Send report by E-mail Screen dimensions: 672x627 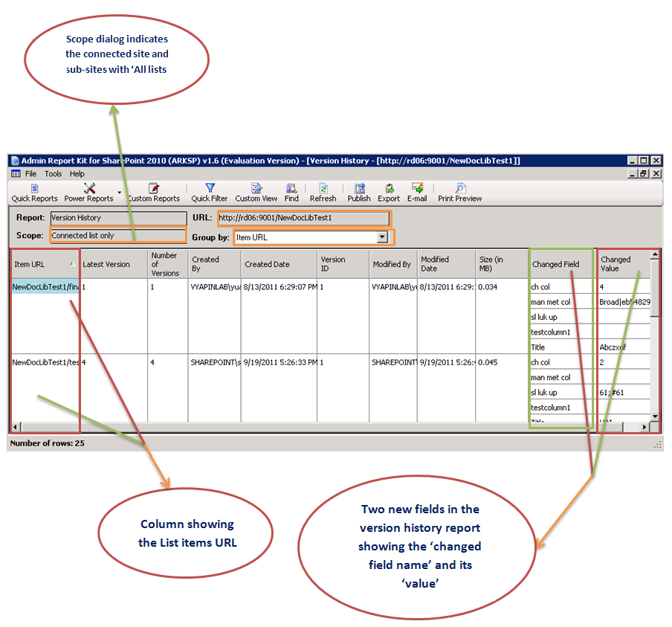417,193
